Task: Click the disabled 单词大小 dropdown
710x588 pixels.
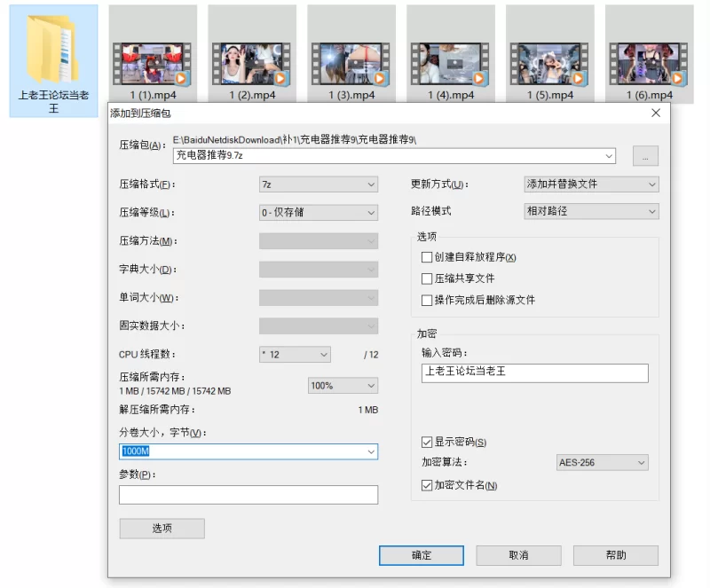Action: (x=319, y=298)
